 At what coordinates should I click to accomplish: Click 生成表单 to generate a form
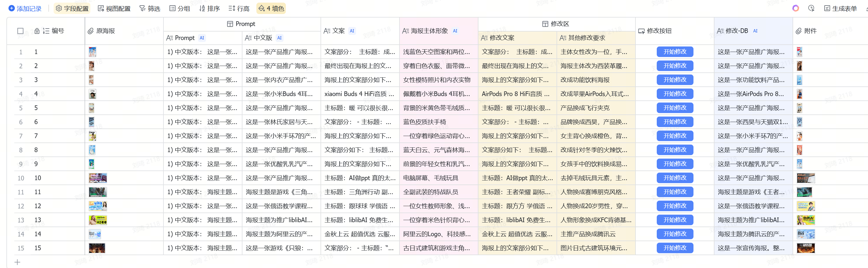tap(840, 8)
